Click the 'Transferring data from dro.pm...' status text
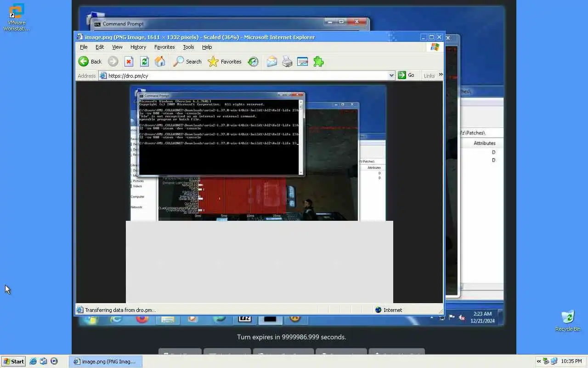 pos(120,310)
